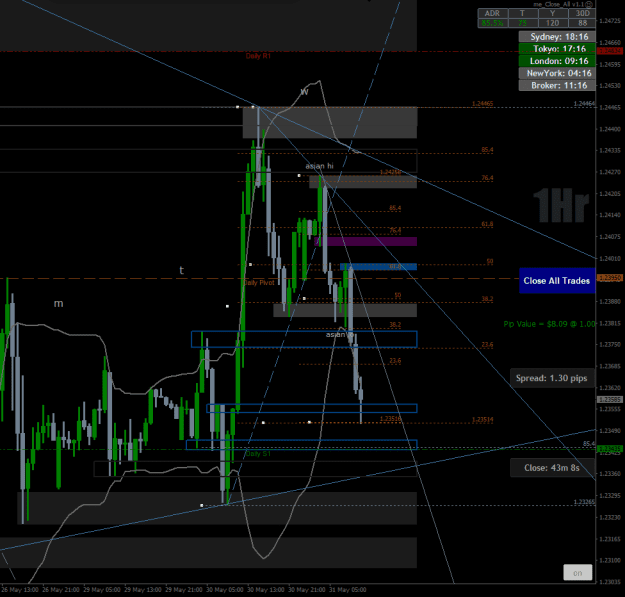Viewport: 625px width, 597px height.
Task: Click the 1.23514 level label
Action: pyautogui.click(x=482, y=420)
